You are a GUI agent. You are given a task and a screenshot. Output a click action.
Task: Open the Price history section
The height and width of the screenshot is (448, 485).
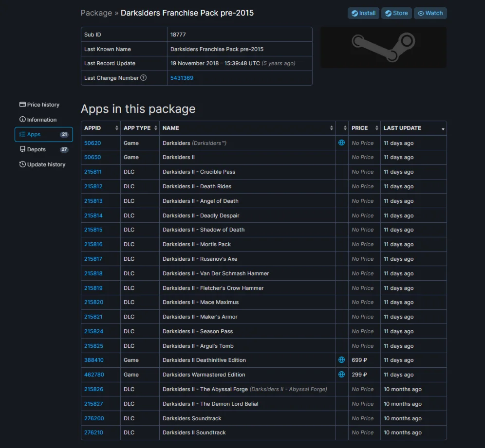(x=39, y=105)
